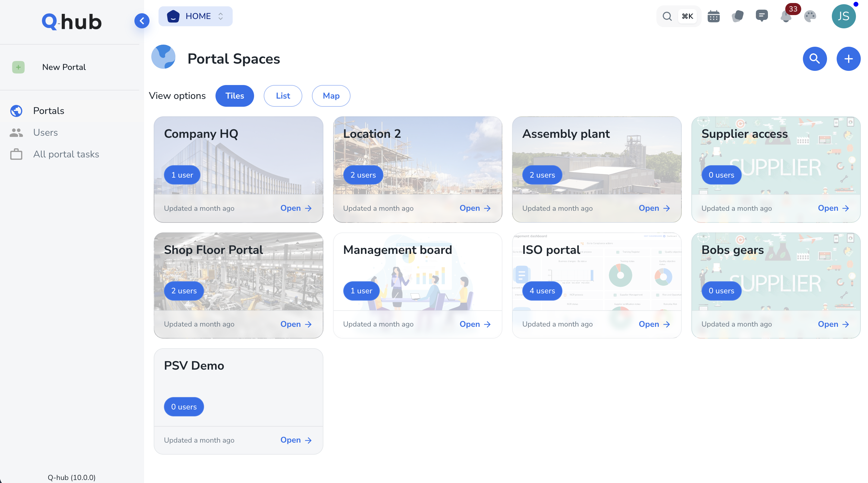Open Users from the sidebar
Viewport: 868px width, 483px height.
click(x=45, y=132)
